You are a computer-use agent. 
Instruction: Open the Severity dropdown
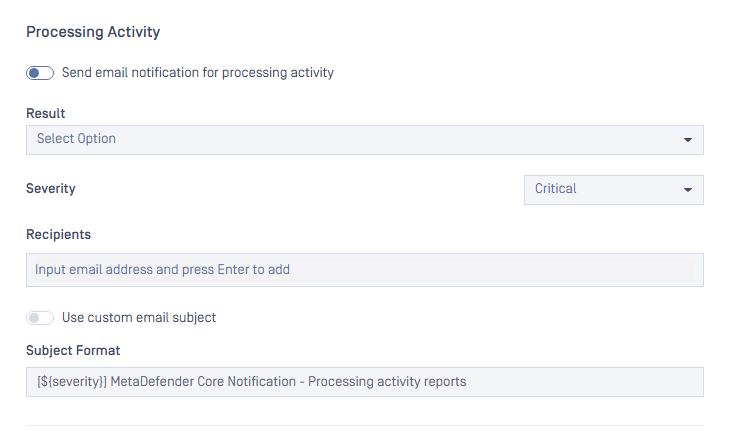click(613, 190)
